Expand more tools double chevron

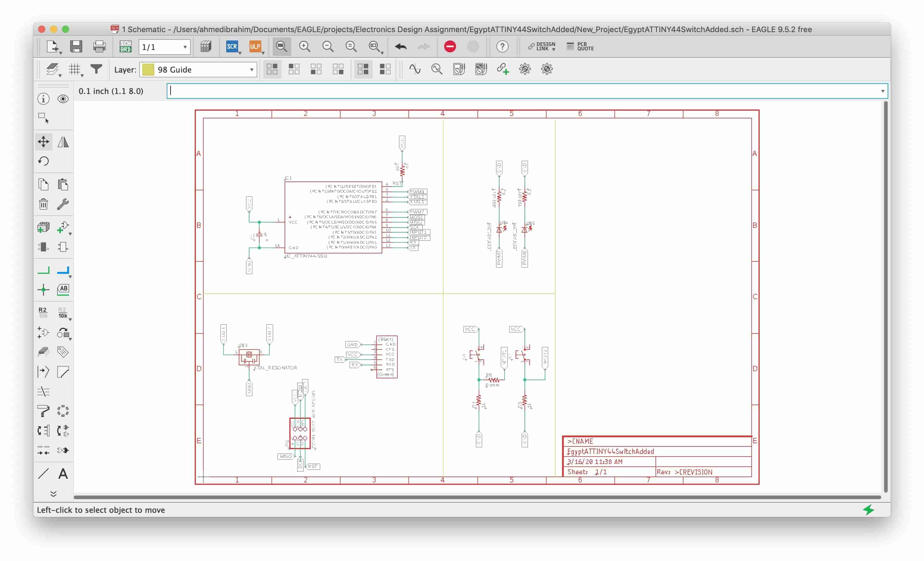click(x=53, y=494)
